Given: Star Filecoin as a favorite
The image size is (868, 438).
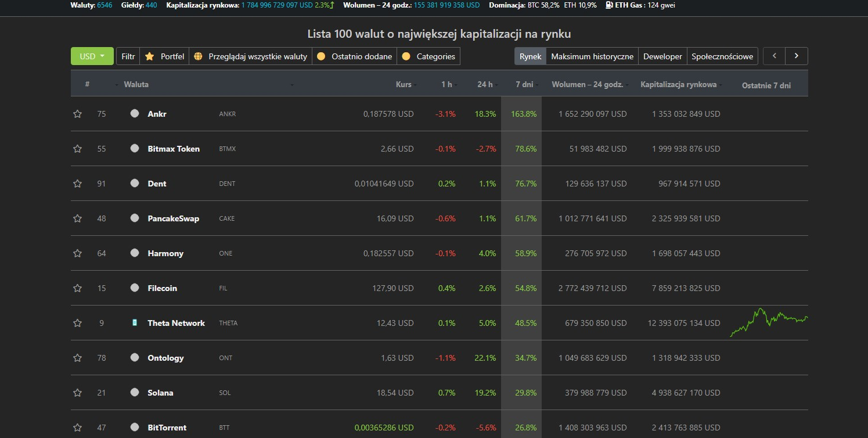Looking at the screenshot, I should tap(77, 288).
